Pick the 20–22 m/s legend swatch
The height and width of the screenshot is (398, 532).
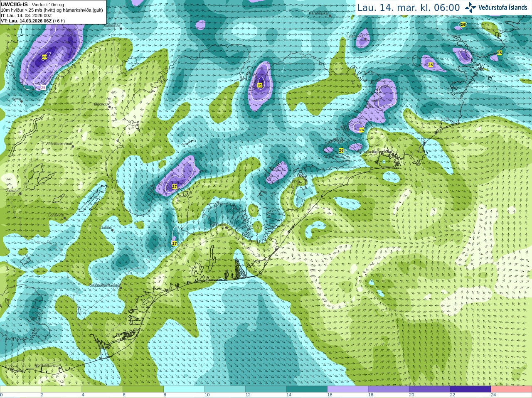click(430, 389)
